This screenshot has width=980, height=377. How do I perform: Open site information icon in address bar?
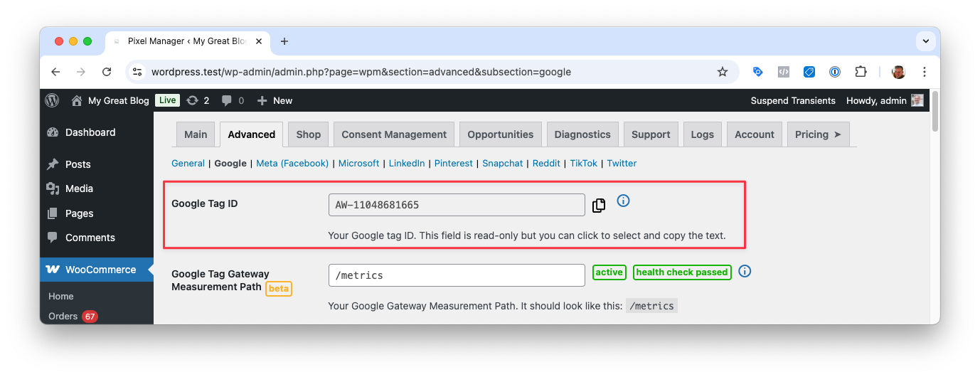coord(138,72)
